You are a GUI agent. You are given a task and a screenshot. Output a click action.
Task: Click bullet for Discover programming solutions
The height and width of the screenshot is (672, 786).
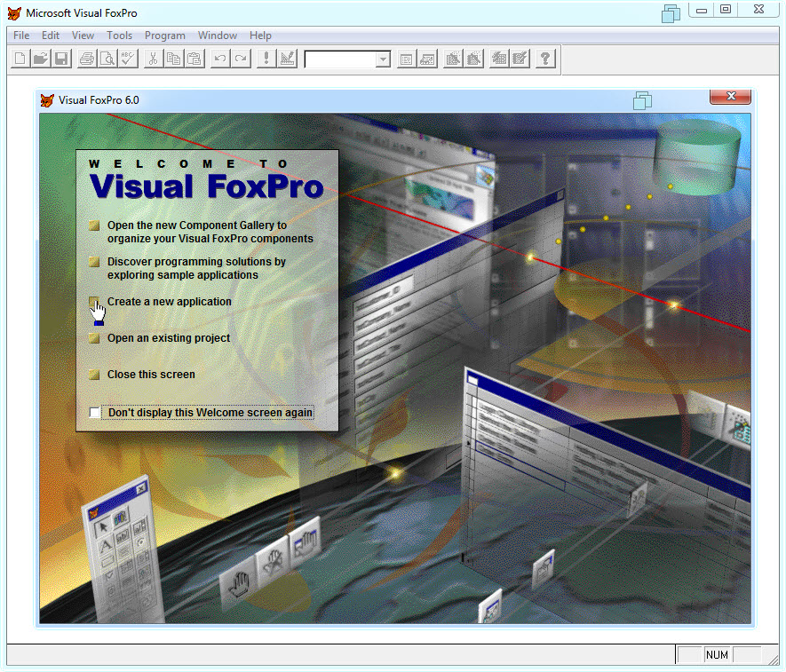[x=94, y=262]
